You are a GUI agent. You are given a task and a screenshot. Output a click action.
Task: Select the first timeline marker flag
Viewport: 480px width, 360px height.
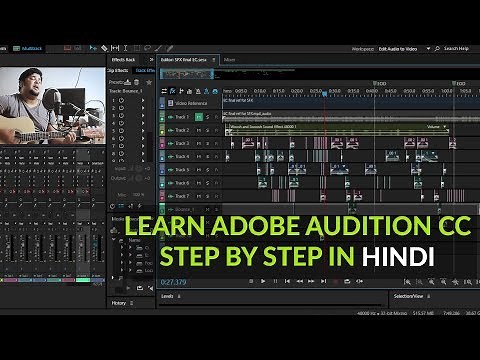pos(375,83)
